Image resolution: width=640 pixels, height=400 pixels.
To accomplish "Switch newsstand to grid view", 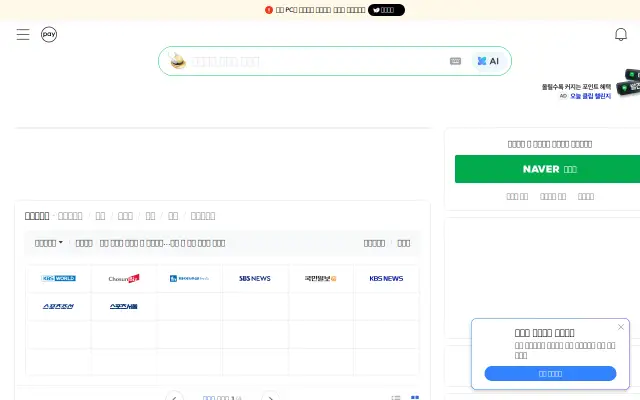I will click(415, 398).
